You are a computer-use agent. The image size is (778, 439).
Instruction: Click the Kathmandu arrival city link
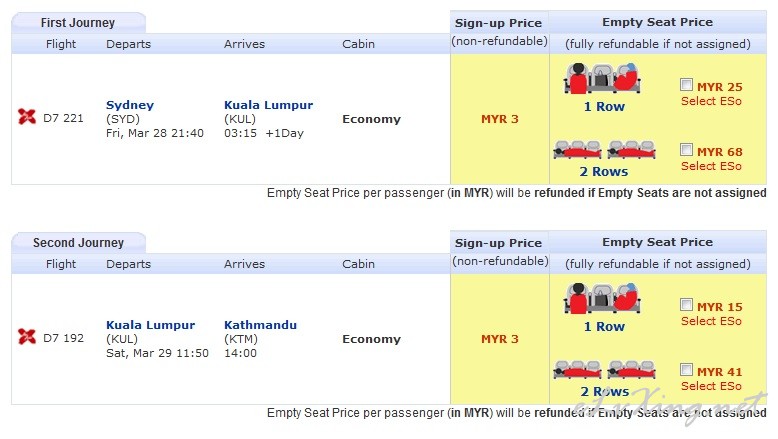coord(260,325)
